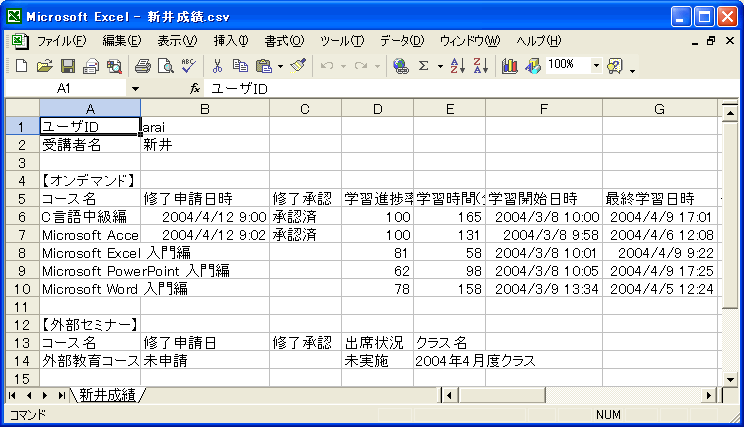Open a file with the folder icon
This screenshot has height=427, width=744.
pos(45,66)
